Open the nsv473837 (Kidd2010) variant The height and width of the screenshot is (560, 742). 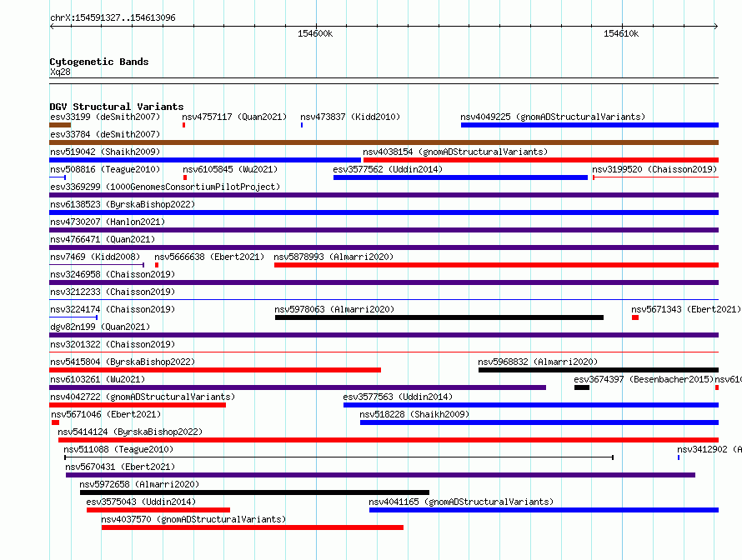350,117
